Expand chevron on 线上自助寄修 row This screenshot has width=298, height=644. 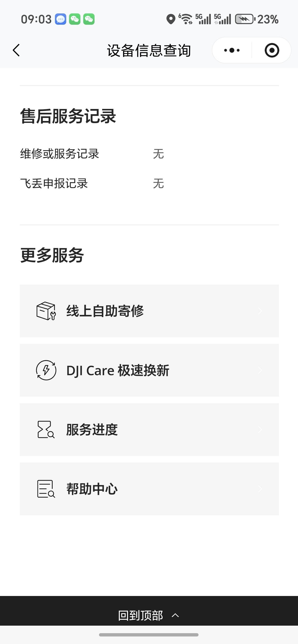(x=260, y=311)
